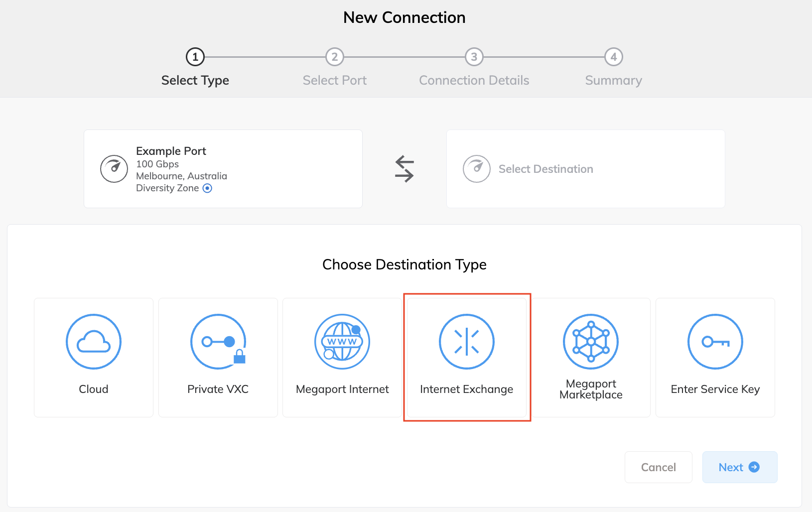Click the Next button

pos(739,467)
